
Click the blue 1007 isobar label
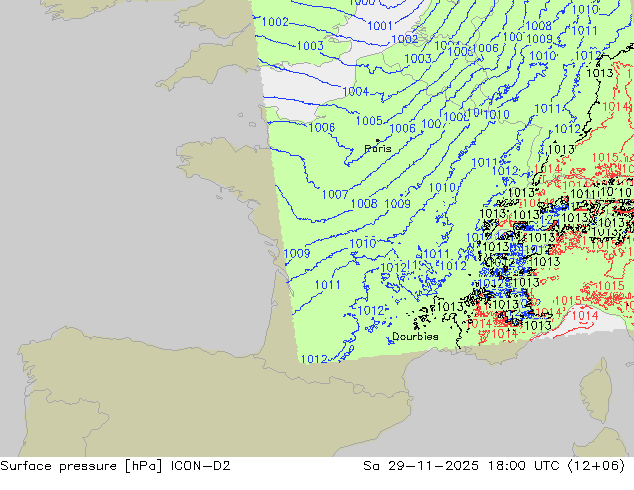click(x=335, y=195)
